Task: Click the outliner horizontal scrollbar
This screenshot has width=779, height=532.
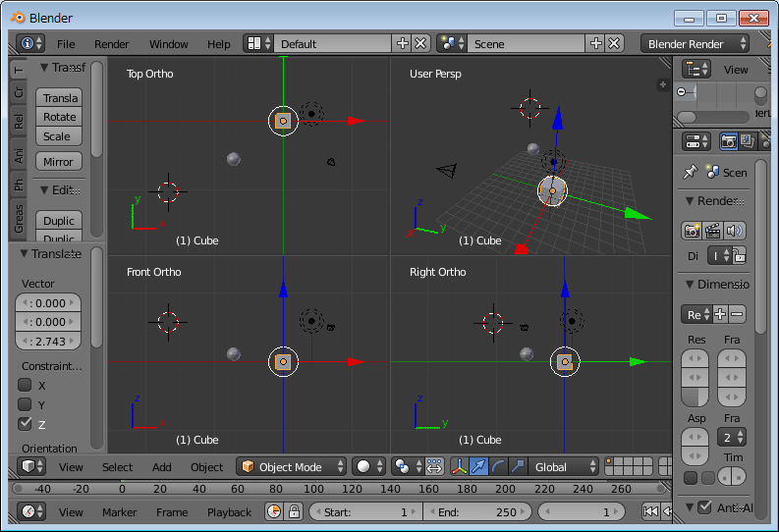Action: 712,117
